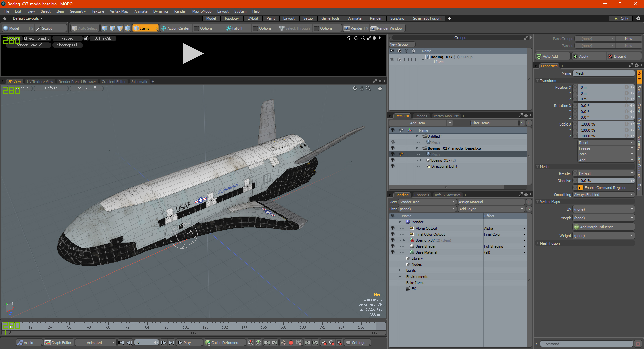
Task: Open Shader Tree view dropdown
Action: [x=427, y=202]
